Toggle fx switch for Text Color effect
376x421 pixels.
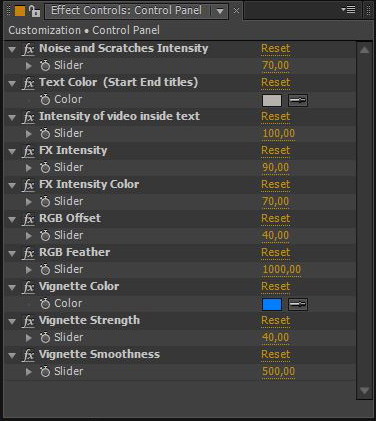click(29, 83)
